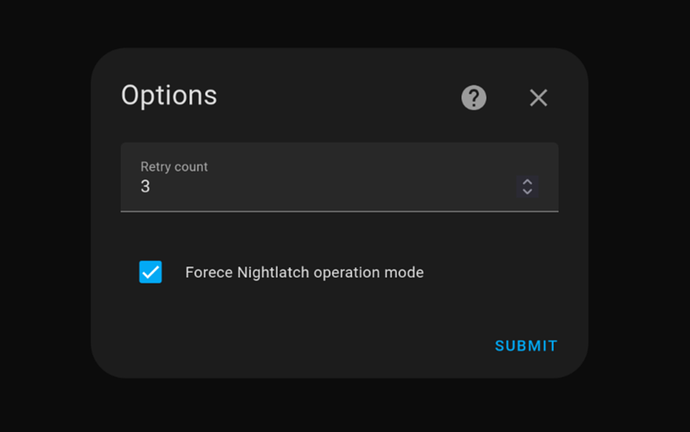This screenshot has width=690, height=432.
Task: Open the help question mark icon
Action: (473, 98)
